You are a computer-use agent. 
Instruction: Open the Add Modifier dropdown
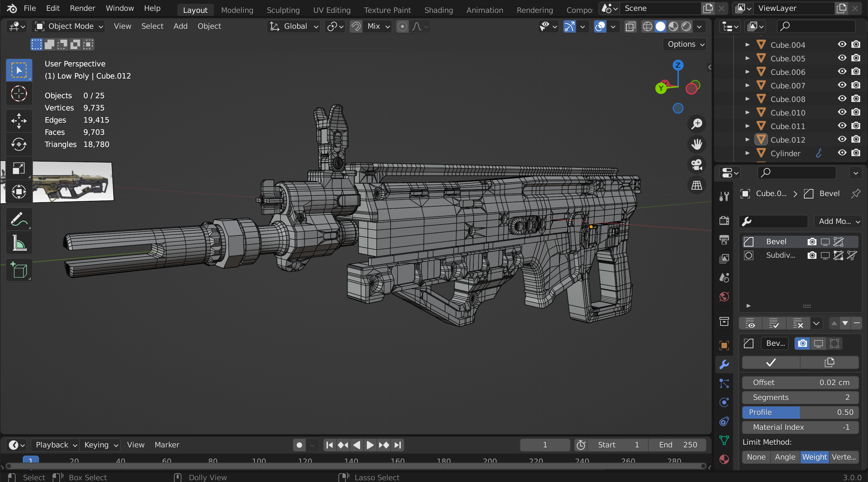click(837, 221)
